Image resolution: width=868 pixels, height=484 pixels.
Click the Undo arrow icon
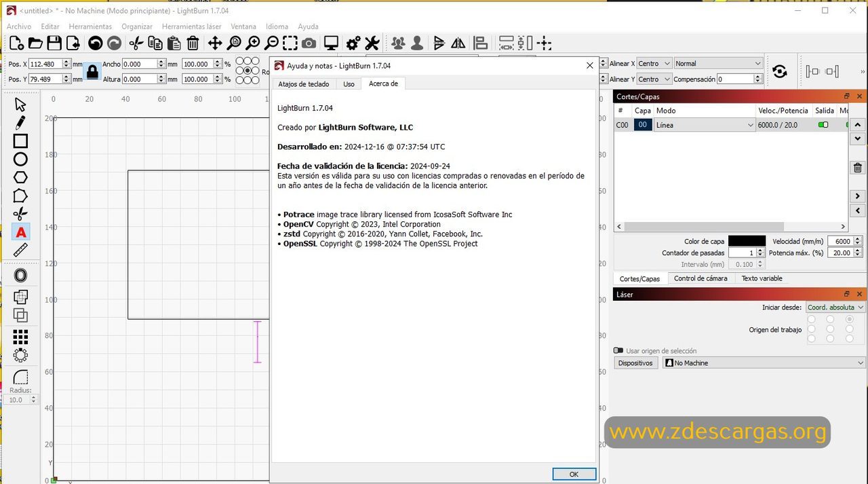click(x=96, y=43)
